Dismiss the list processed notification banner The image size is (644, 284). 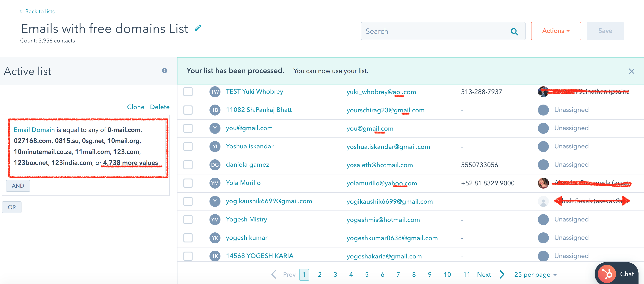click(631, 71)
